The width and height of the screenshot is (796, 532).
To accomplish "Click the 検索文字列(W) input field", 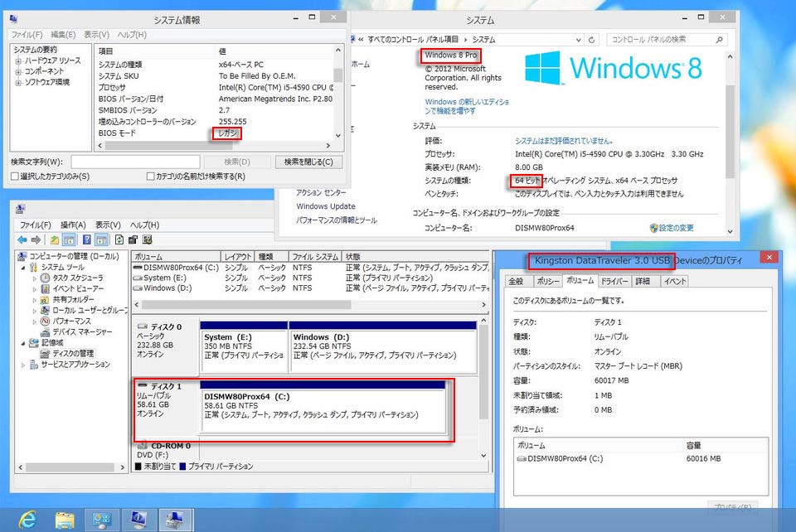I will (135, 162).
